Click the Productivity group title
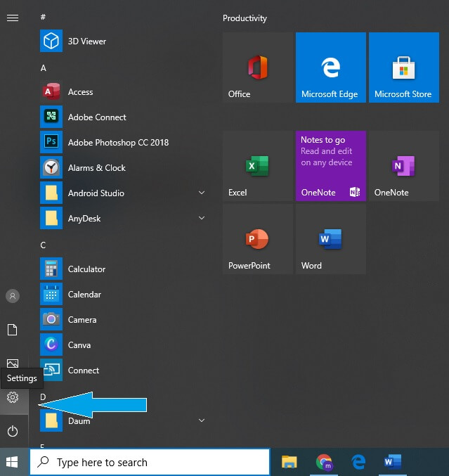449x476 pixels. pos(245,18)
